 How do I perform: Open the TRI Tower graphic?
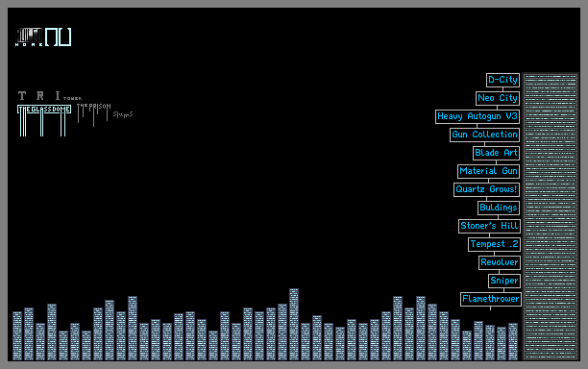click(50, 96)
